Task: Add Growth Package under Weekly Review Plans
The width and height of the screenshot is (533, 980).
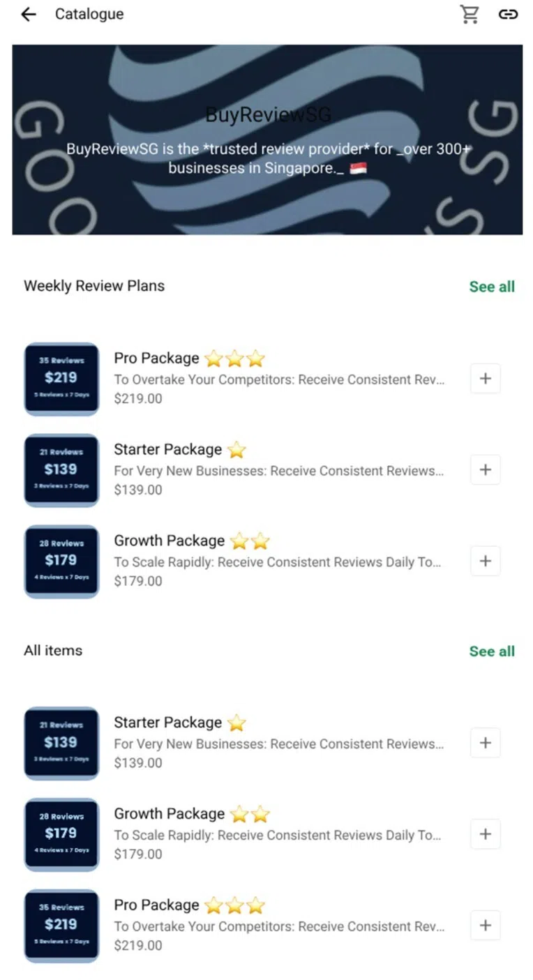Action: pos(486,561)
